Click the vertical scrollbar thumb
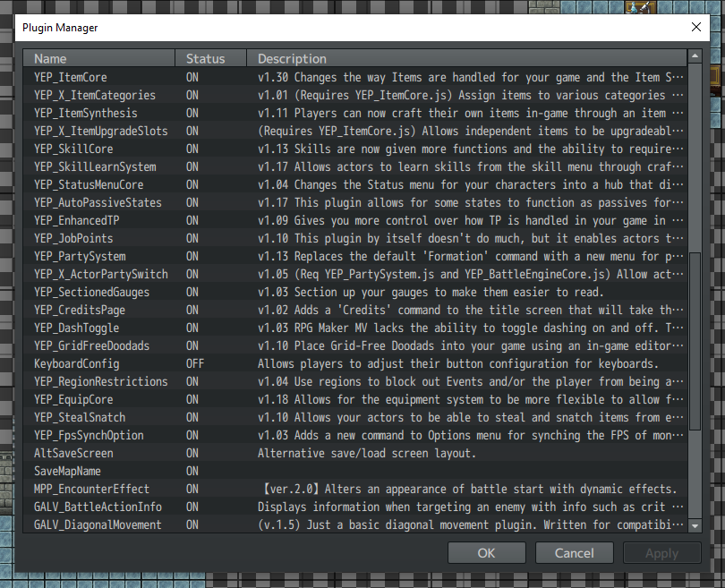The image size is (725, 588). click(695, 341)
